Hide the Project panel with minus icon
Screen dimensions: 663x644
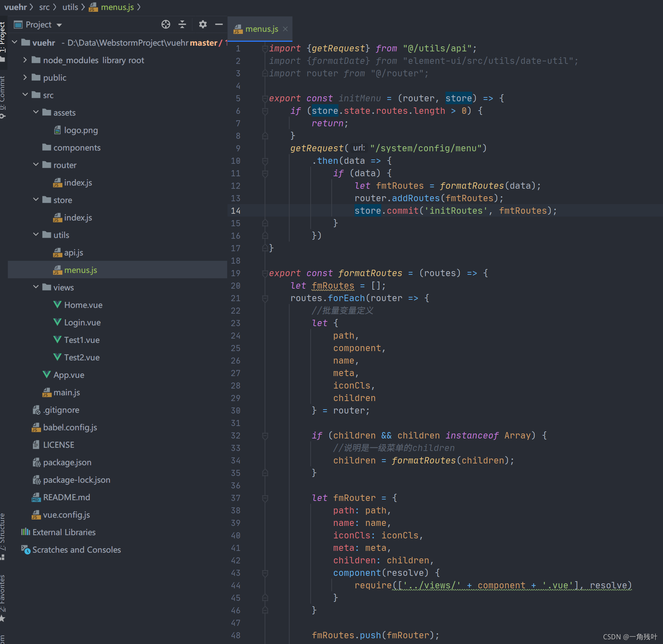tap(219, 24)
